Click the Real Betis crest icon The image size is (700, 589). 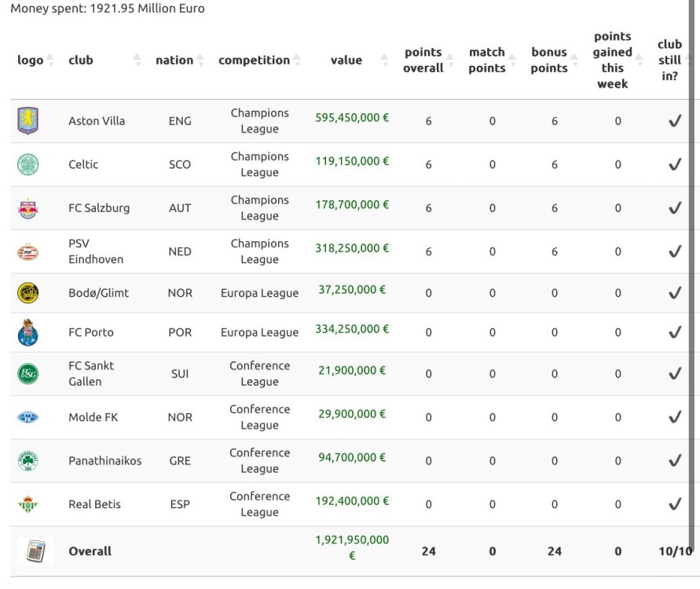tap(27, 504)
